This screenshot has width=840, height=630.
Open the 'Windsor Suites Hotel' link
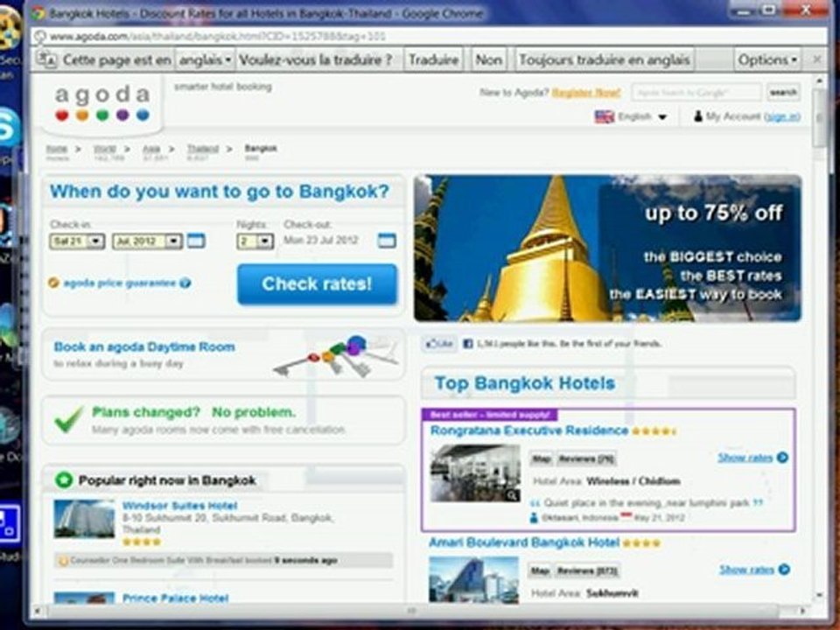coord(180,506)
